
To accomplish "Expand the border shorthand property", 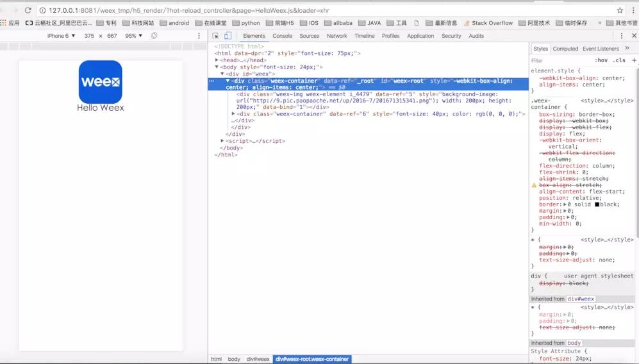I will pos(565,204).
